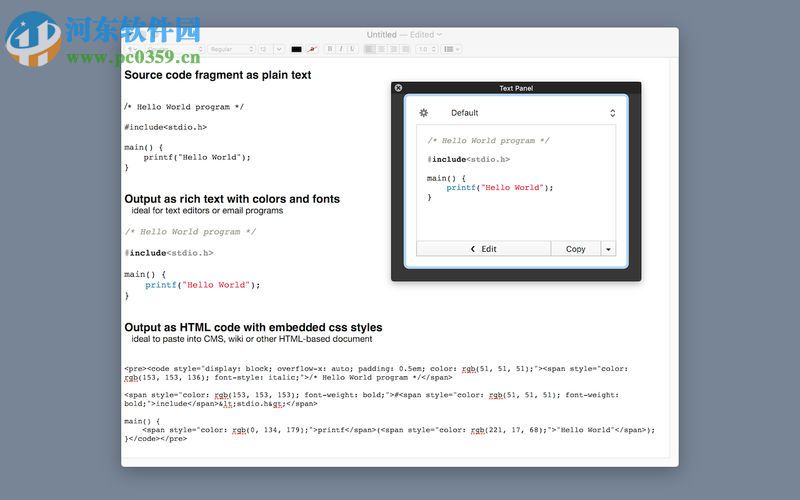
Task: Expand the font size dropdown arrow
Action: [279, 49]
